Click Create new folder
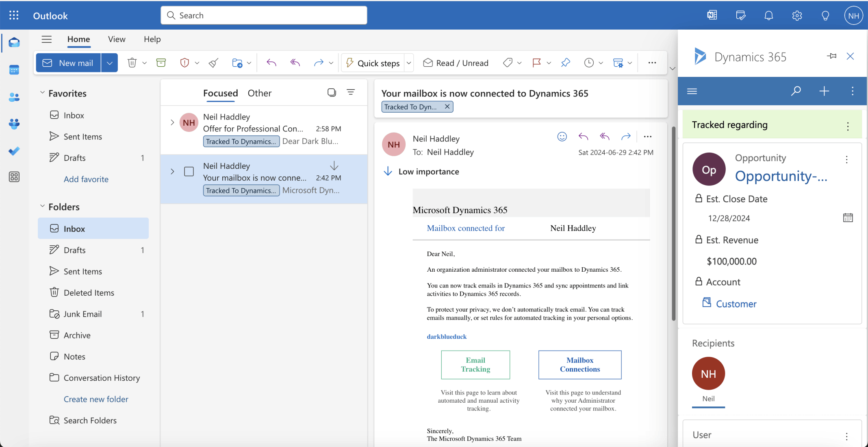Viewport: 868px width, 447px height. coord(96,399)
